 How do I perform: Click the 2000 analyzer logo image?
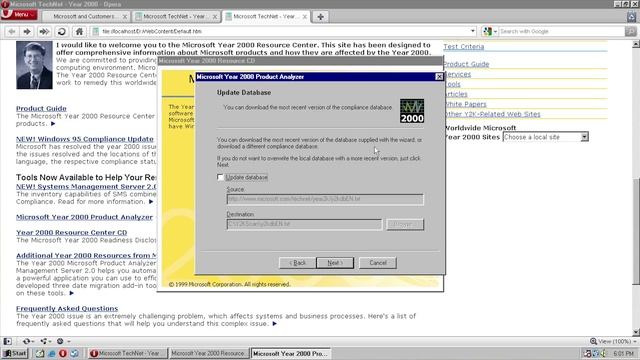point(412,111)
